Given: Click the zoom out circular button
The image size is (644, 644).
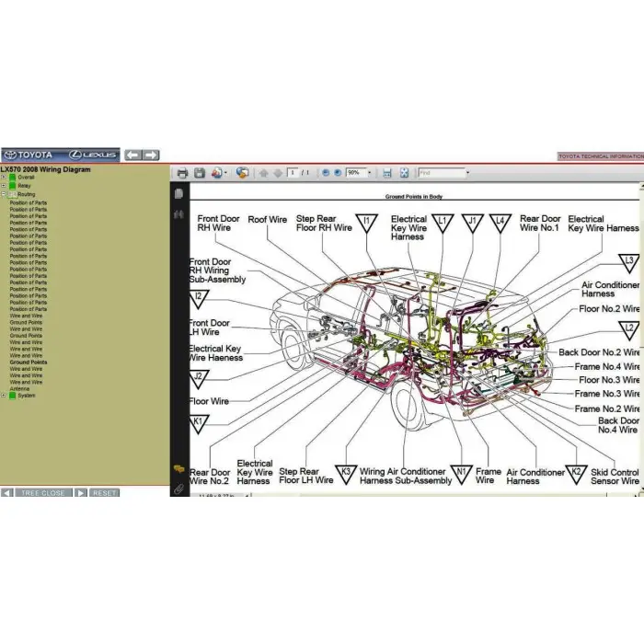Looking at the screenshot, I should tap(325, 173).
